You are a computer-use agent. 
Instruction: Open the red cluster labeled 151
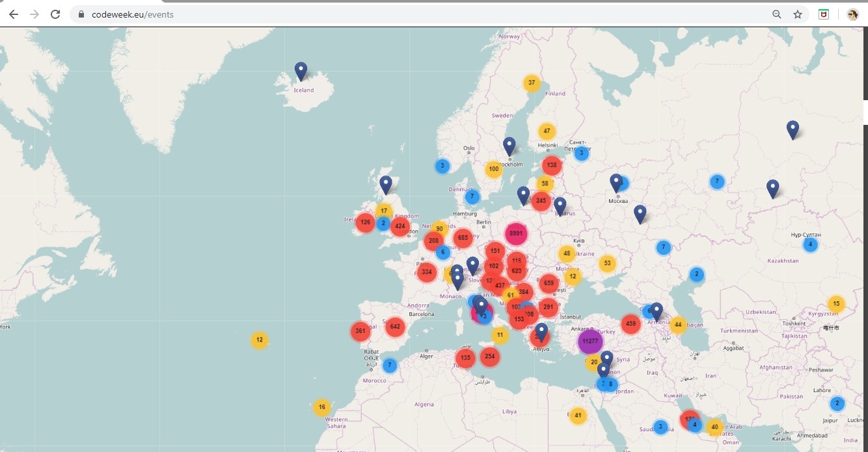495,251
